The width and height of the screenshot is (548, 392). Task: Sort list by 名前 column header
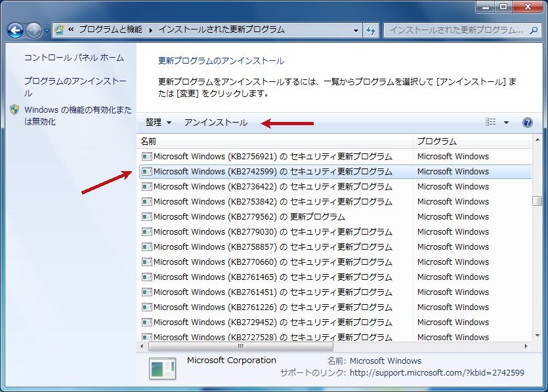point(275,142)
